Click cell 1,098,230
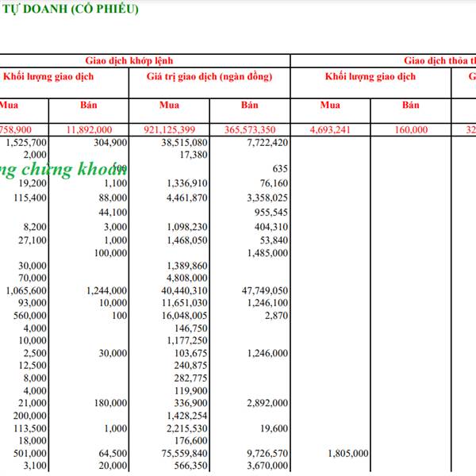 point(187,227)
